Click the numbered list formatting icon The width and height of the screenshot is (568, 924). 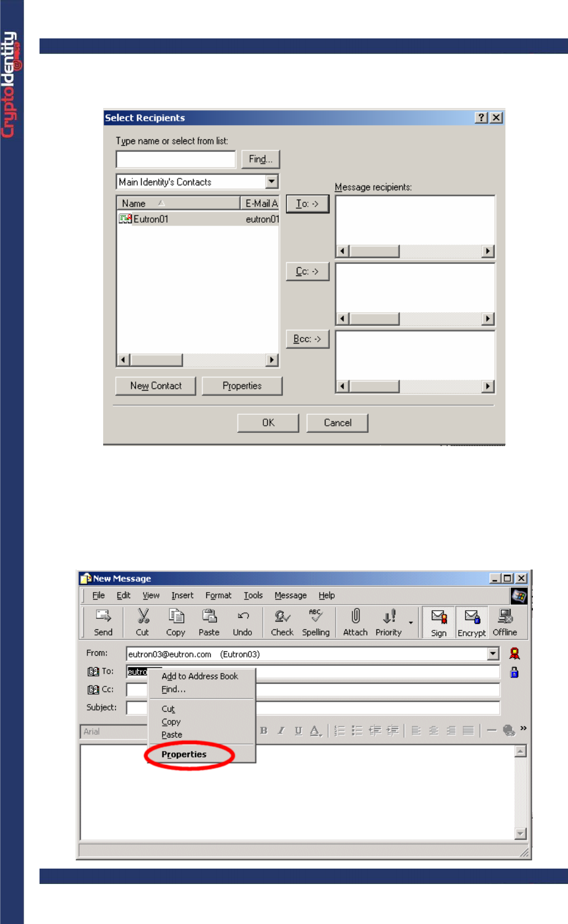point(340,731)
